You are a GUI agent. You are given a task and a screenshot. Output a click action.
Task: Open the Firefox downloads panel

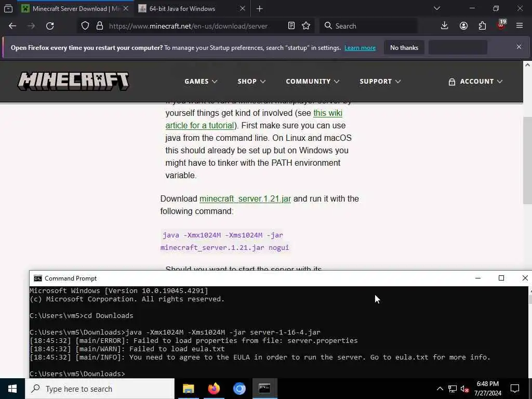pyautogui.click(x=445, y=26)
